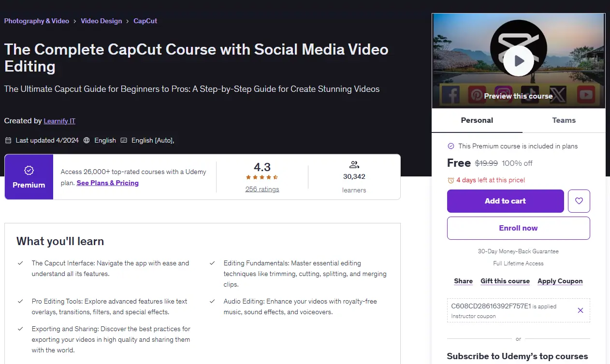610x364 pixels.
Task: Click Enroll now button
Action: click(x=519, y=228)
